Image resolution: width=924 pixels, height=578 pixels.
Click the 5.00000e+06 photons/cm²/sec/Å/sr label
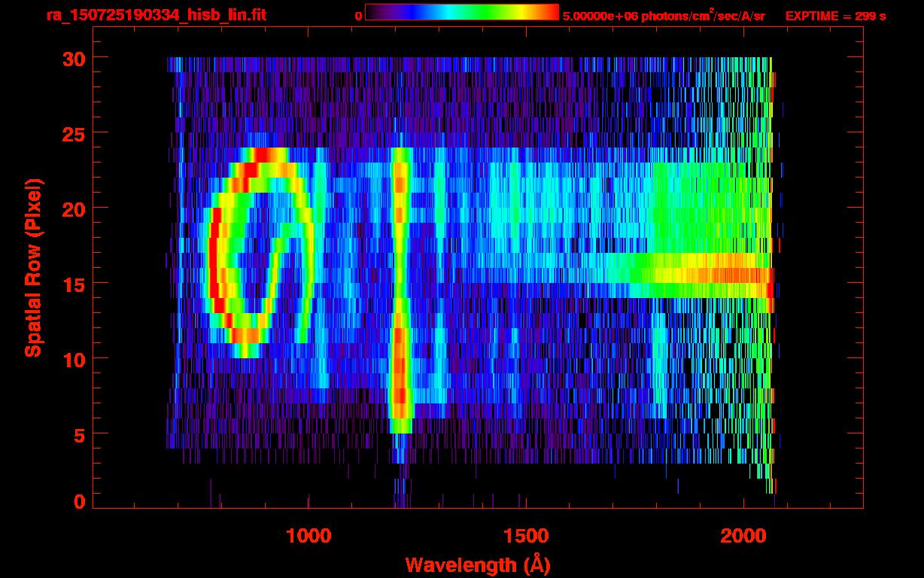point(664,16)
